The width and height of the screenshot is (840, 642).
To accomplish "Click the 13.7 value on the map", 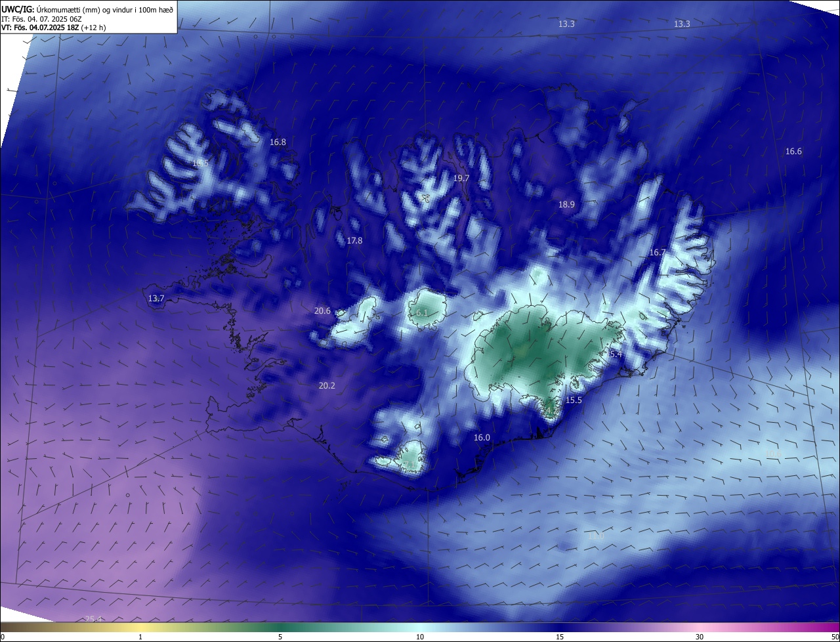I will point(156,298).
